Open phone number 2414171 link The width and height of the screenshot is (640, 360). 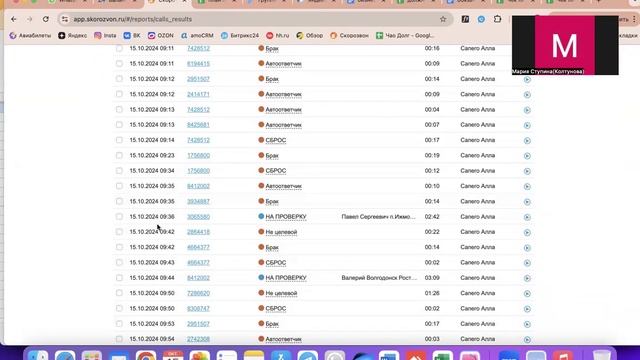coord(198,94)
